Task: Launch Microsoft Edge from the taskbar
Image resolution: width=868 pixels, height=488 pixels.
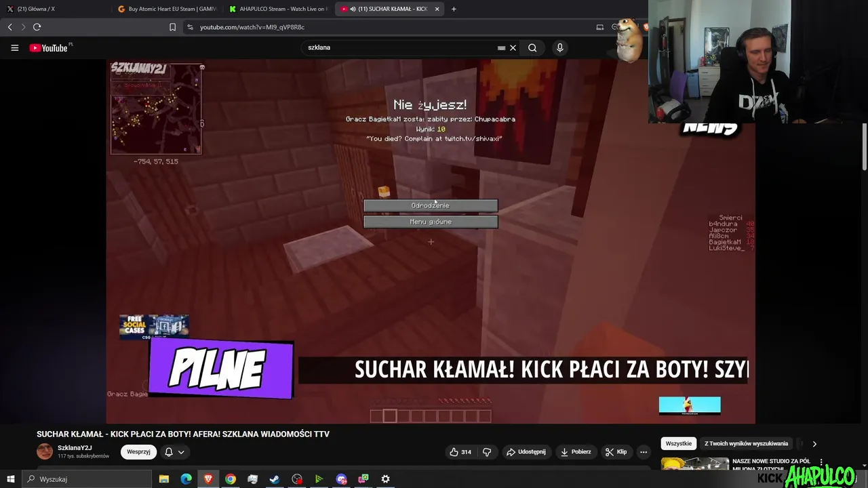Action: pos(186,479)
